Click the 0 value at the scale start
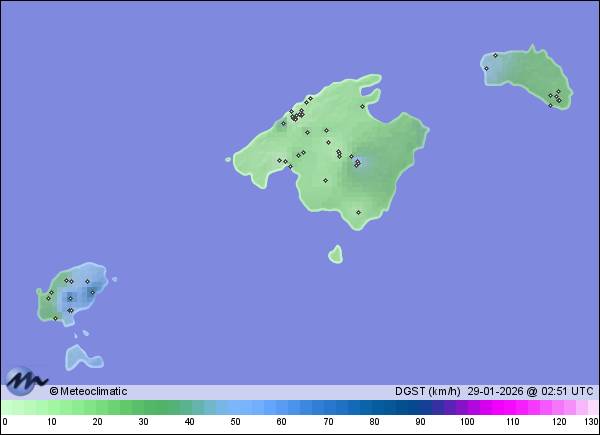The width and height of the screenshot is (600, 435). (5, 423)
